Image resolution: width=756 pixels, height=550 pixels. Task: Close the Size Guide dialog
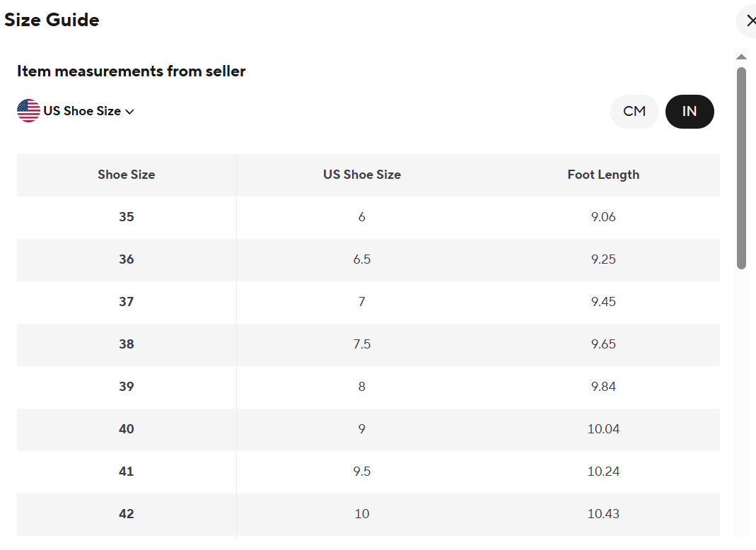pos(749,21)
